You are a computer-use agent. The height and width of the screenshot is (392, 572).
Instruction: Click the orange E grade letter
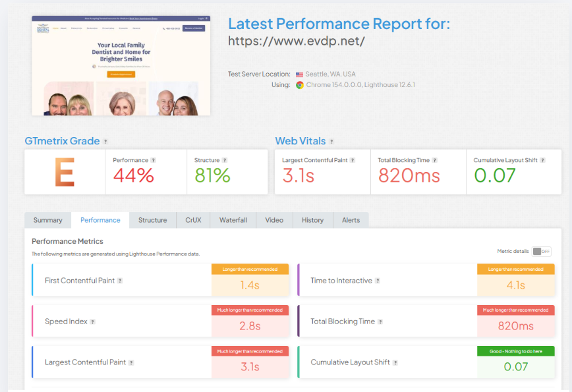[65, 172]
